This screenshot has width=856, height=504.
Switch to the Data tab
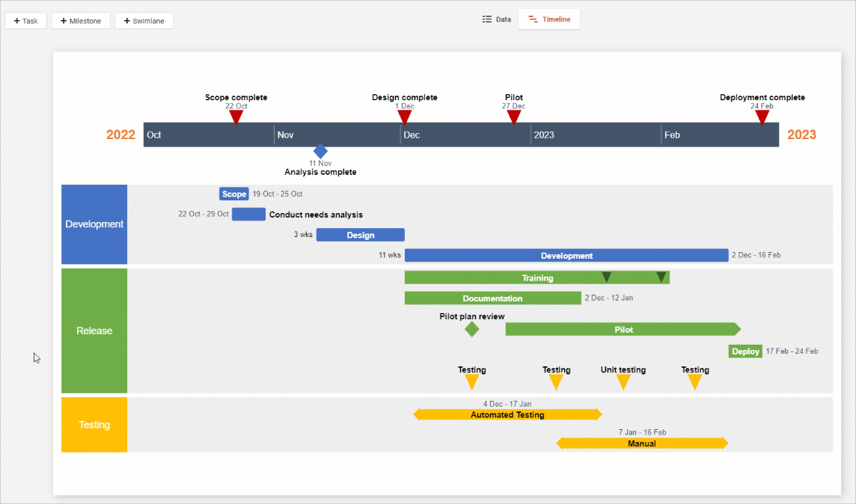tap(496, 19)
